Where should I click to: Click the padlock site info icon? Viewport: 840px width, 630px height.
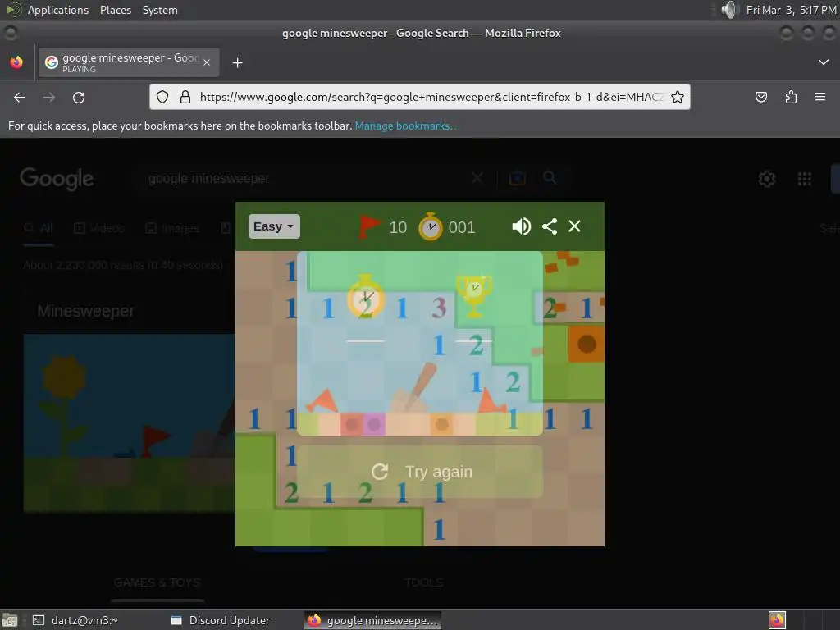click(x=185, y=97)
